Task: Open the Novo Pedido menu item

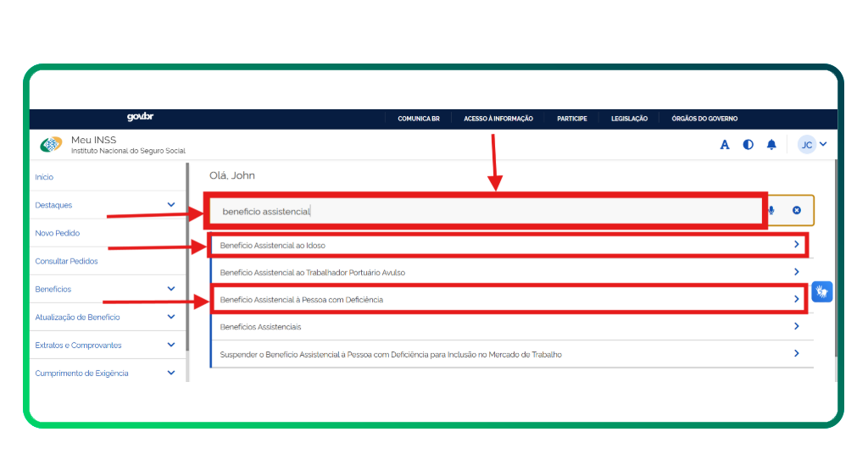Action: [58, 233]
